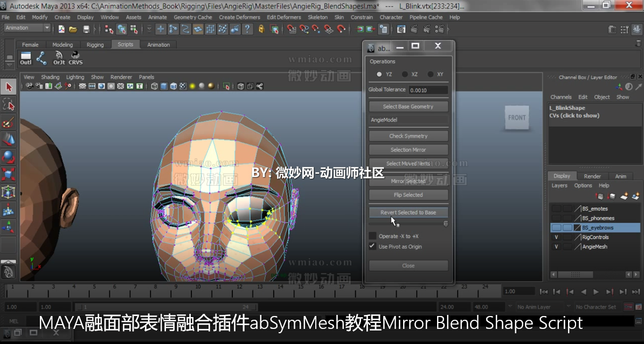Viewport: 644px width, 344px height.
Task: Move selected layer up icon in Layer Editor
Action: pyautogui.click(x=599, y=196)
